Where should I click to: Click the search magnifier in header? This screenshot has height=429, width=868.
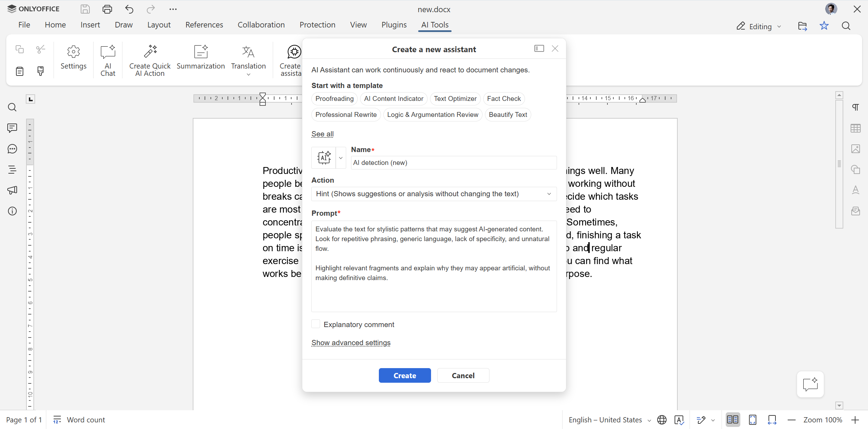click(846, 26)
